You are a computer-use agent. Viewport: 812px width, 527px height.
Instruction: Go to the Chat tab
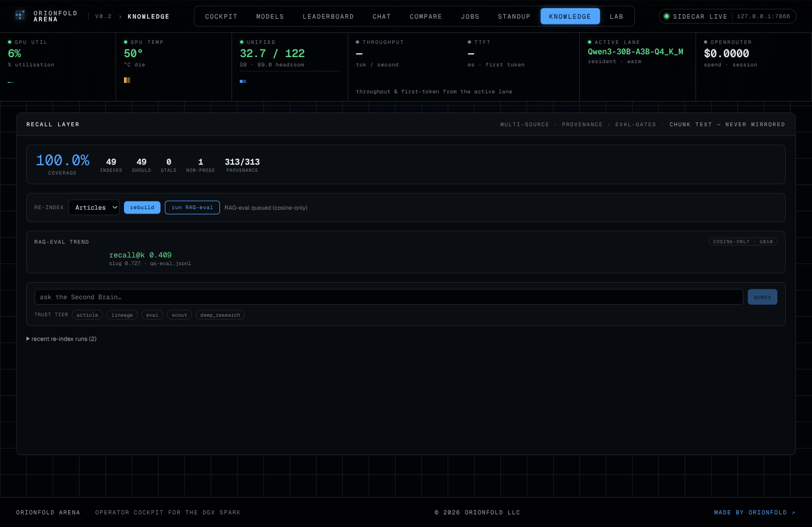382,16
